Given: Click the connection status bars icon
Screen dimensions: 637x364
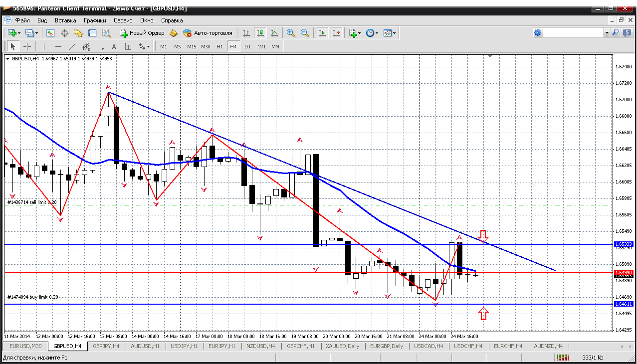Looking at the screenshot, I should click(564, 358).
